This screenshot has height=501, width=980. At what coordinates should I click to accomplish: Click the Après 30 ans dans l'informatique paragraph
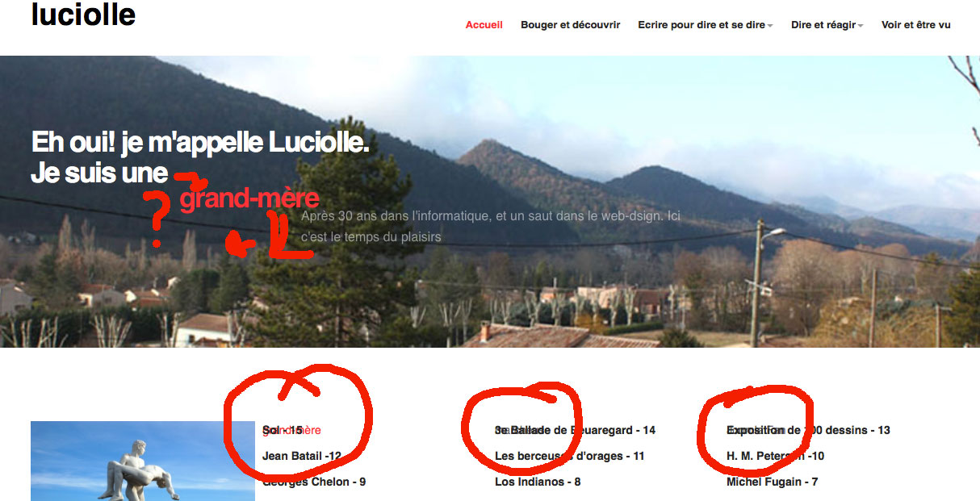pyautogui.click(x=491, y=227)
